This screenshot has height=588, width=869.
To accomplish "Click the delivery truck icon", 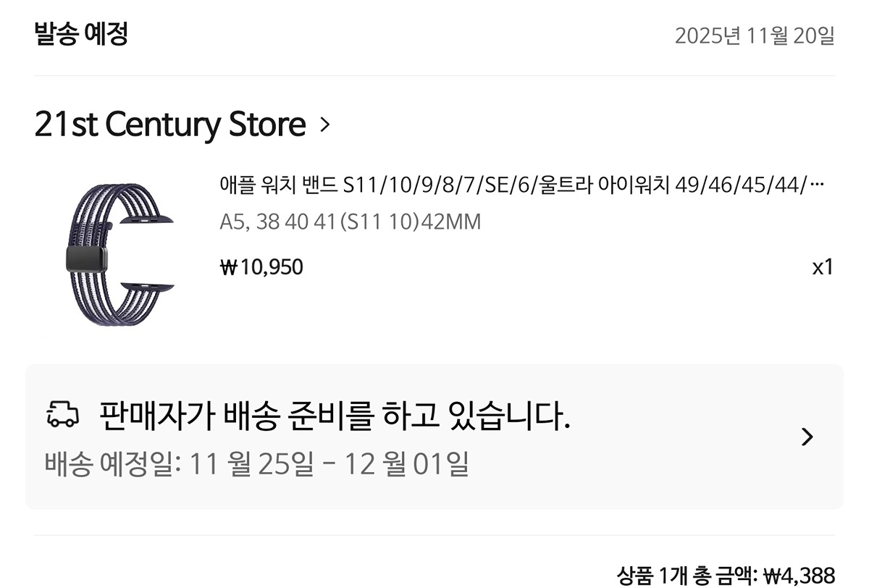I will tap(62, 414).
